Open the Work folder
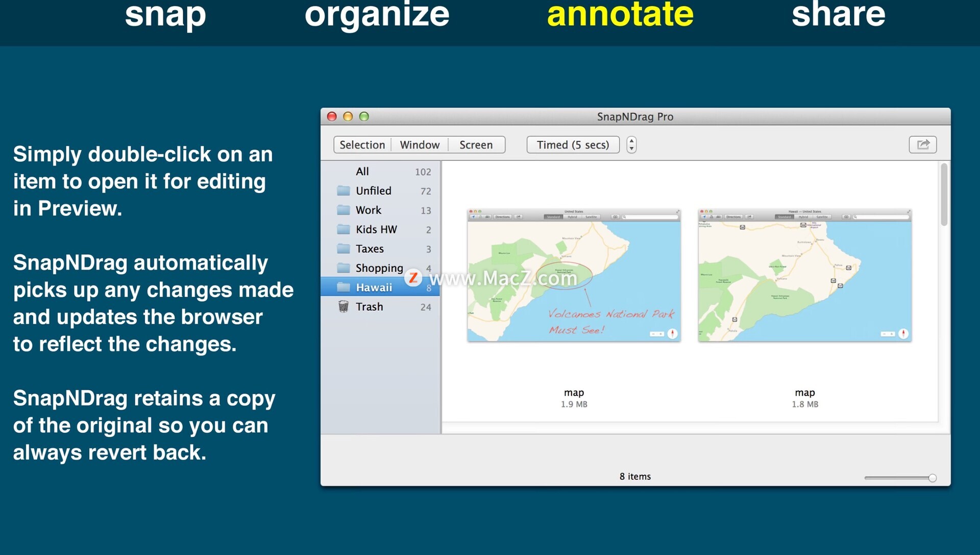The image size is (980, 555). pos(380,210)
